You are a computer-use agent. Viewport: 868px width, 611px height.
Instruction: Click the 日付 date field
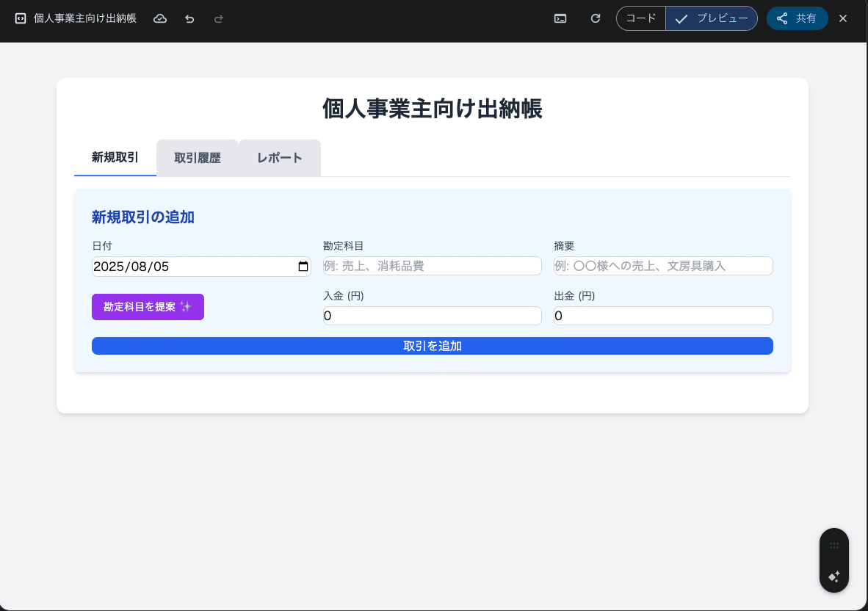(201, 267)
